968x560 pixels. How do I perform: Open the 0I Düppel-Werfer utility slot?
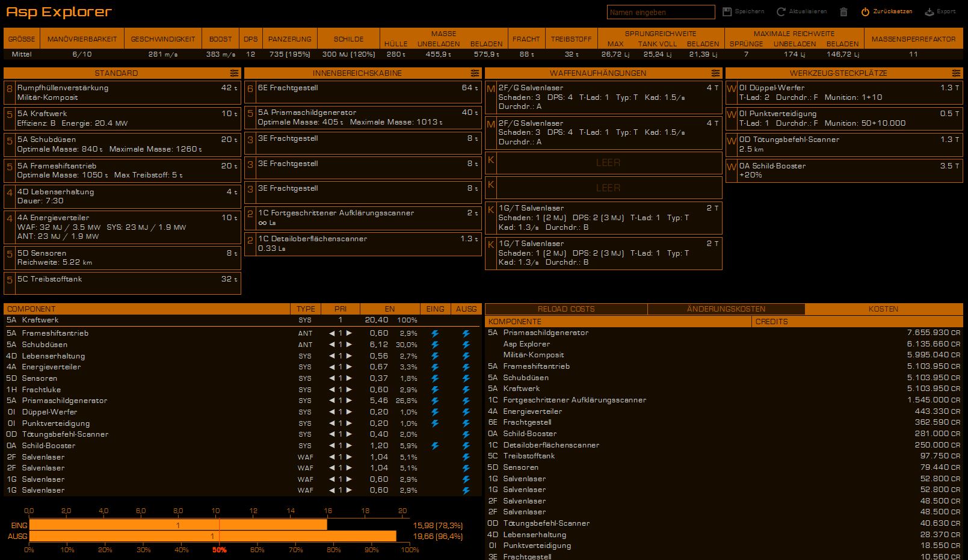point(844,93)
